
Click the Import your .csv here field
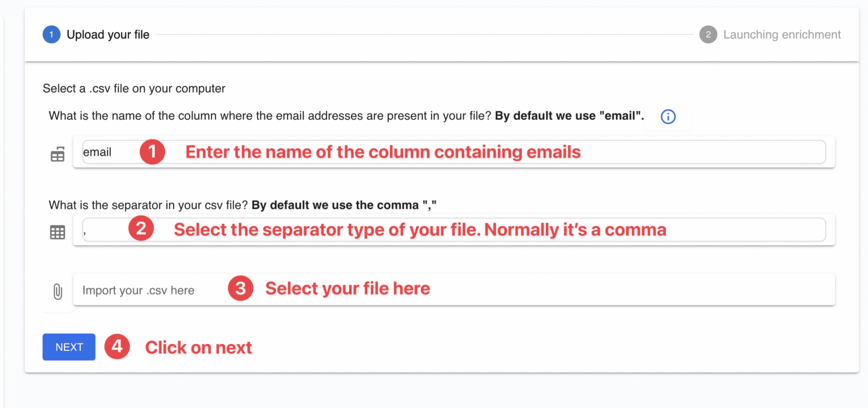[138, 289]
